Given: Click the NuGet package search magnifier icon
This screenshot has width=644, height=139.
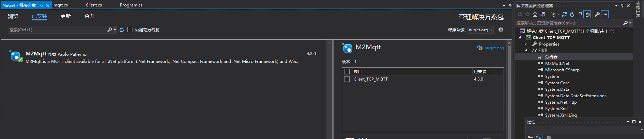Looking at the screenshot, I should 109,30.
